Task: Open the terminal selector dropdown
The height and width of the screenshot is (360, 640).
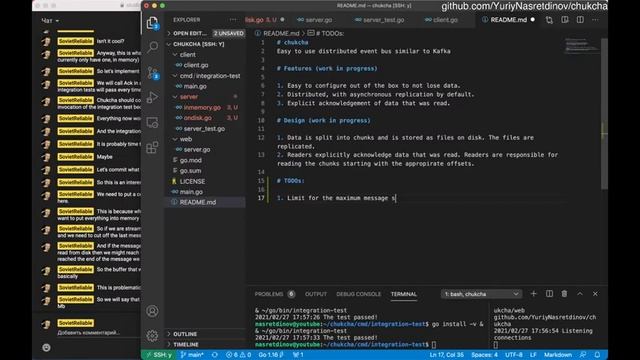Action: (481, 294)
